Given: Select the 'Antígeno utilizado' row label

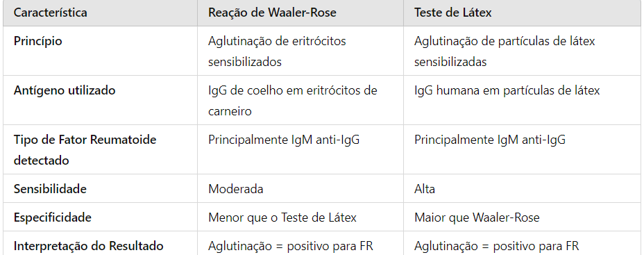Looking at the screenshot, I should pyautogui.click(x=65, y=90).
